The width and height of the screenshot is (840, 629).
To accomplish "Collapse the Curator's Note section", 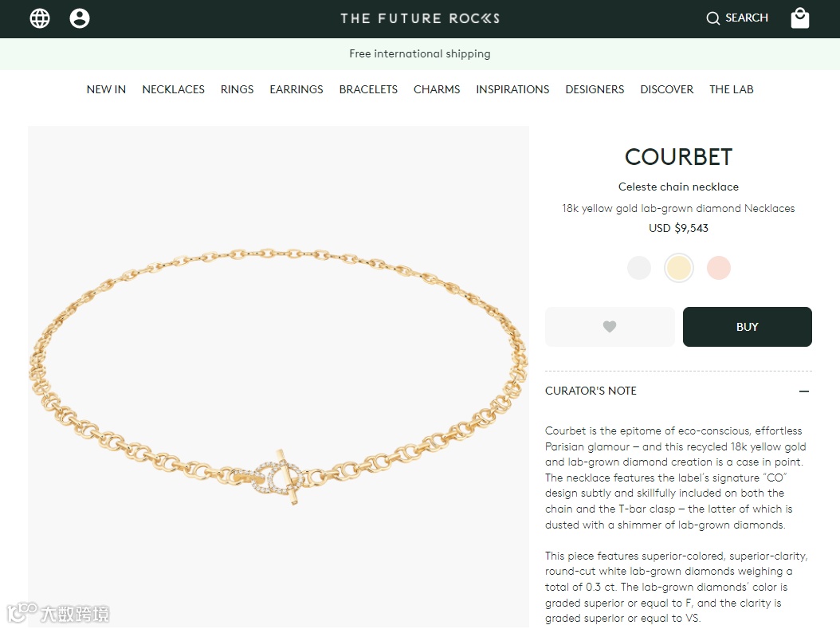I will (678, 391).
